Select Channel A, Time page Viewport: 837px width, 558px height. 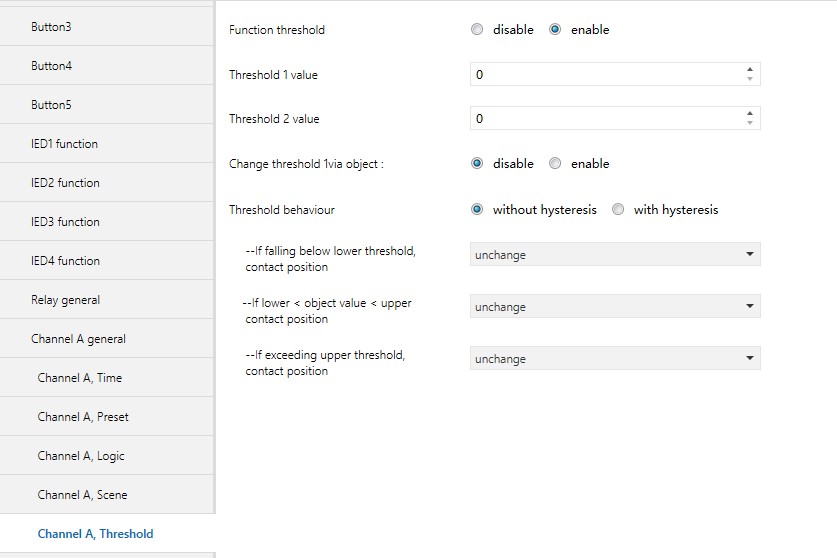(x=107, y=378)
